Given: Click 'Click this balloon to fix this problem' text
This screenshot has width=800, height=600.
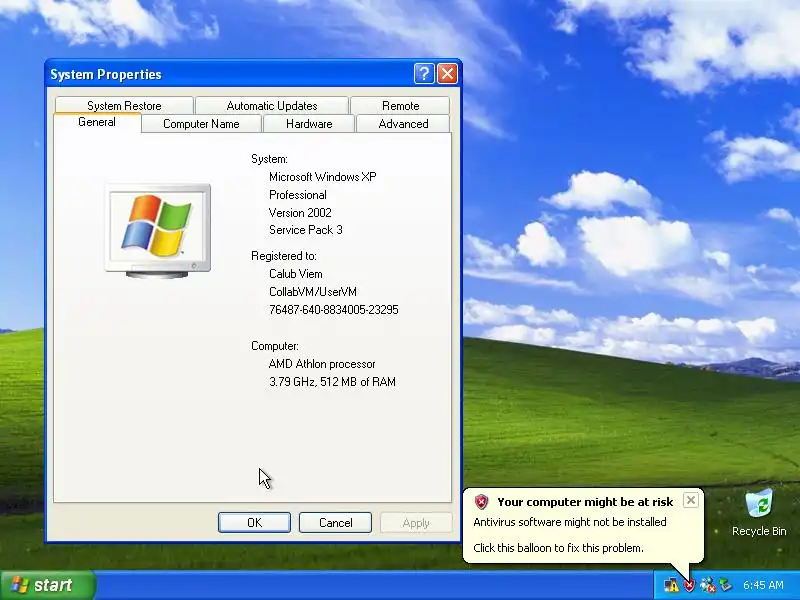Looking at the screenshot, I should (558, 548).
